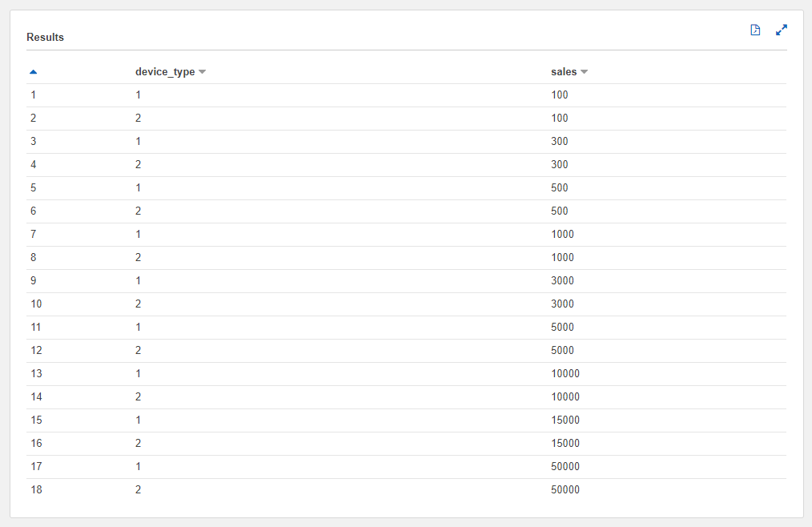Open sales column sort dropdown arrow
The width and height of the screenshot is (812, 527).
[x=584, y=72]
